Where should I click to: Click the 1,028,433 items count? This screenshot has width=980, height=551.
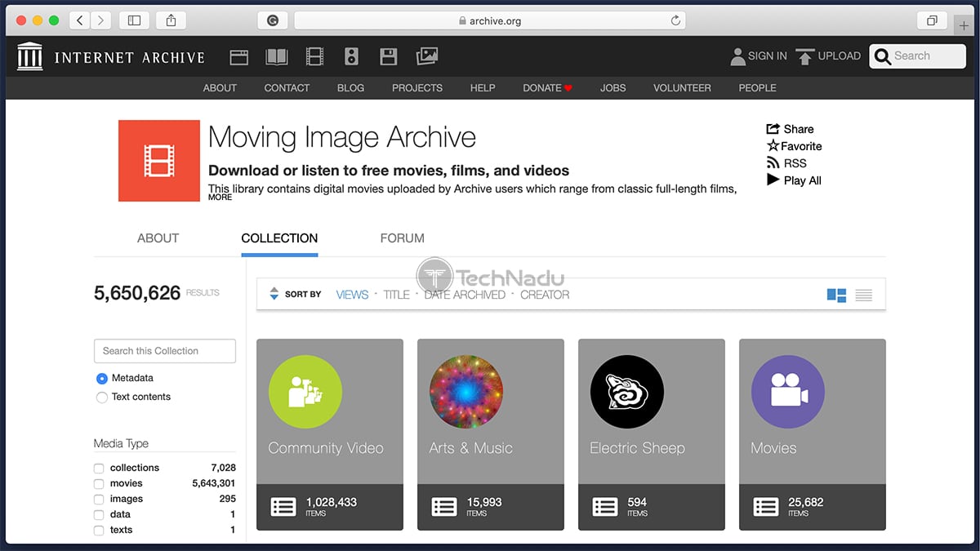click(x=331, y=502)
